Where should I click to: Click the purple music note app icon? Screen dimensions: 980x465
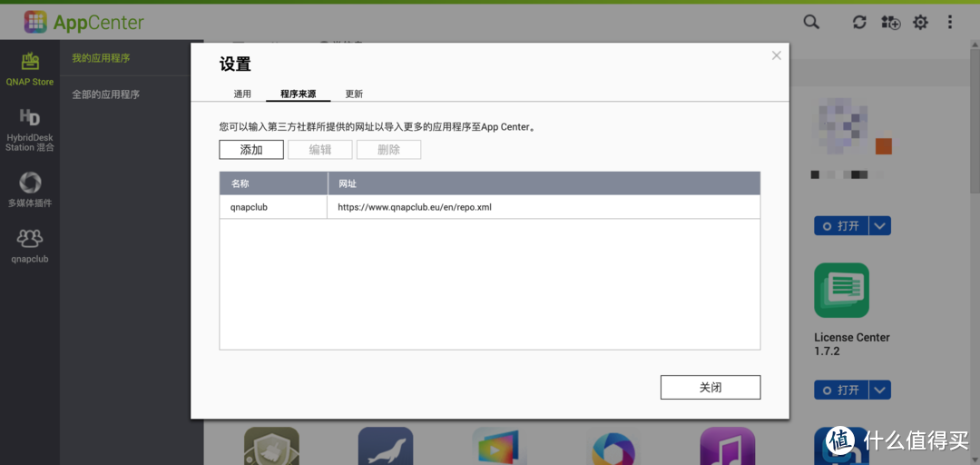tap(728, 446)
